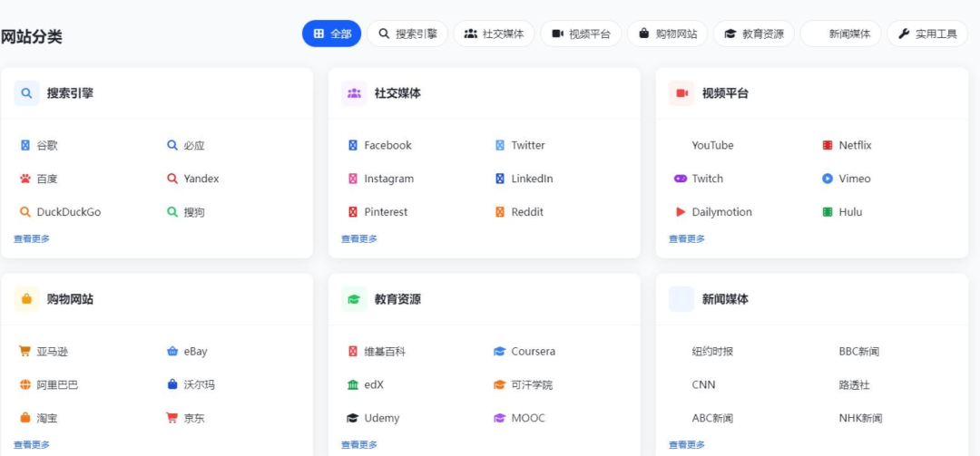Open 查看更多 in the 社交媒体 card

359,238
